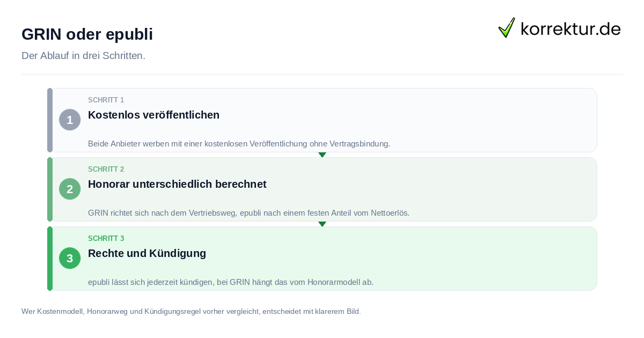
Task: Click the step 2 number circle
Action: 70,189
